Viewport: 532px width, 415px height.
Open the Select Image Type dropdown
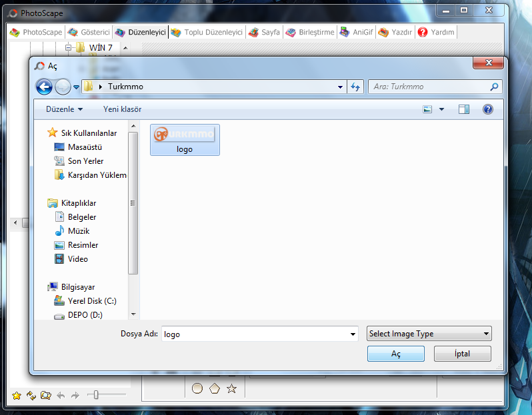[429, 334]
